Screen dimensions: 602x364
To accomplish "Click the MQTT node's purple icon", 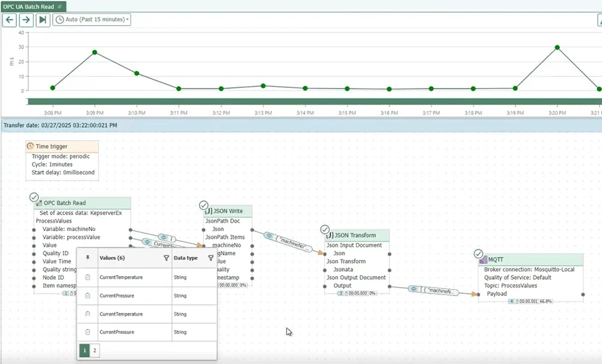I will (483, 260).
